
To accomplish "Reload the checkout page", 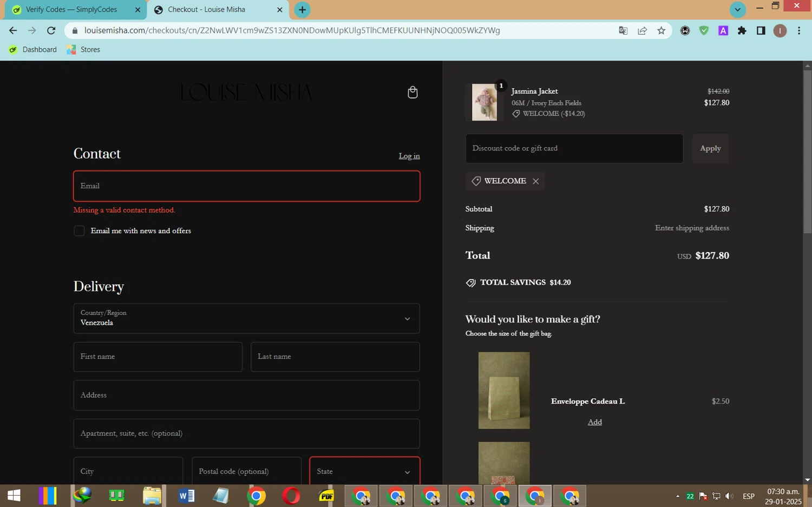I will point(51,31).
